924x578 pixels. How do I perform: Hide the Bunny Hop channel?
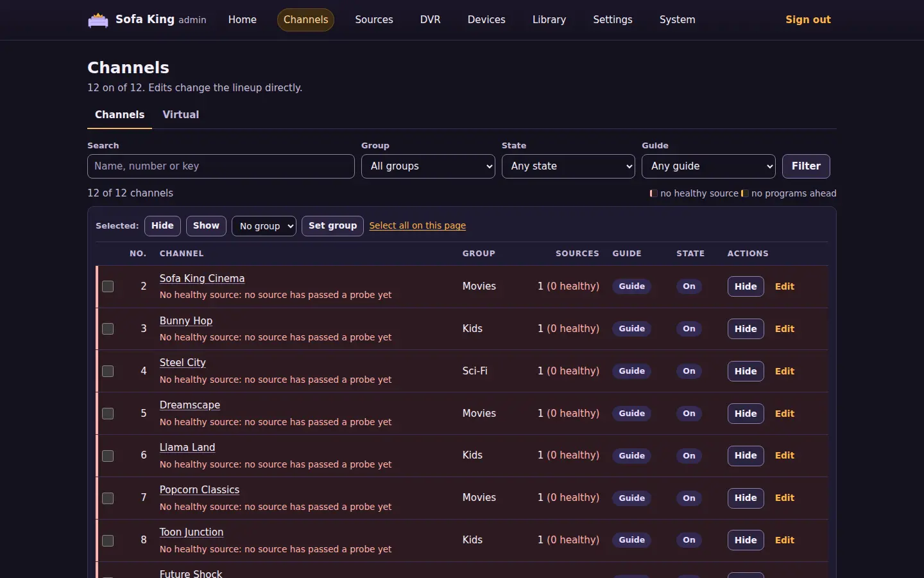pyautogui.click(x=746, y=329)
